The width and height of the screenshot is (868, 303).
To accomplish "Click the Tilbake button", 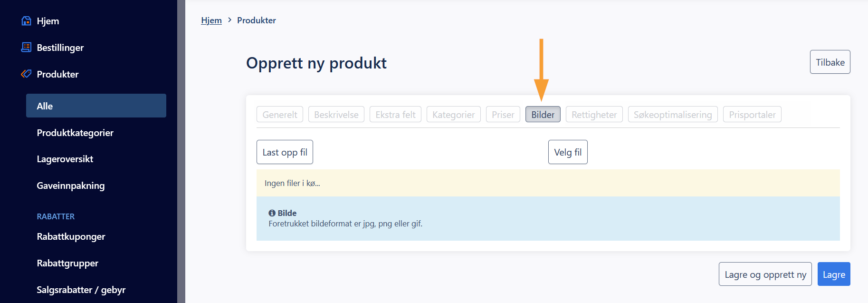I will (x=830, y=62).
